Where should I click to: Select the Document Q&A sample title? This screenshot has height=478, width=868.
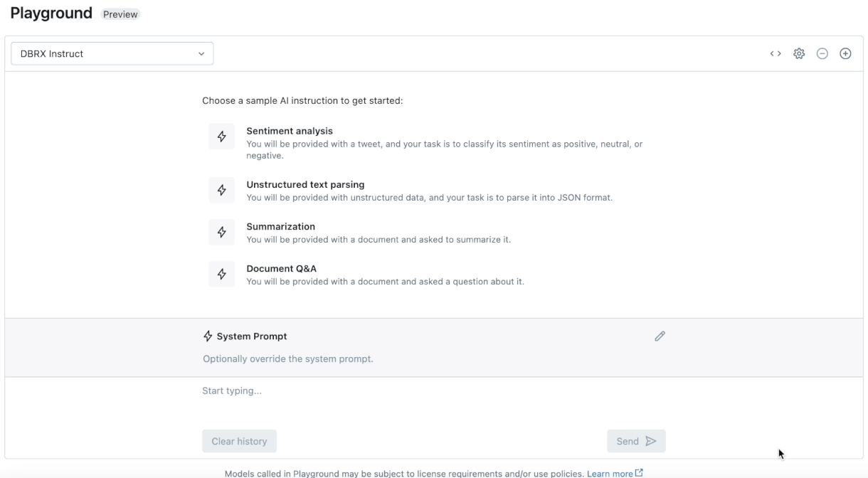point(281,269)
